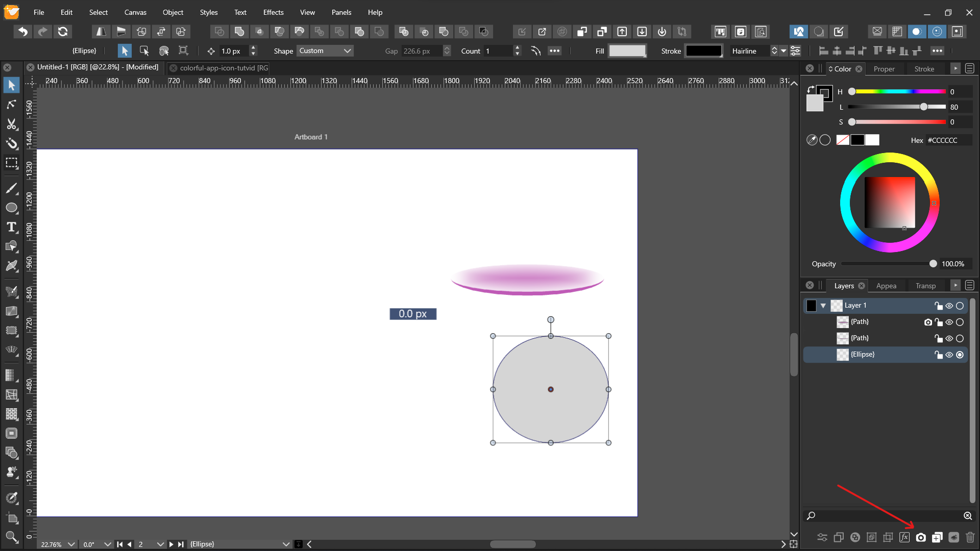The image size is (980, 551).
Task: Select the Ellipse shape tool
Action: click(11, 208)
